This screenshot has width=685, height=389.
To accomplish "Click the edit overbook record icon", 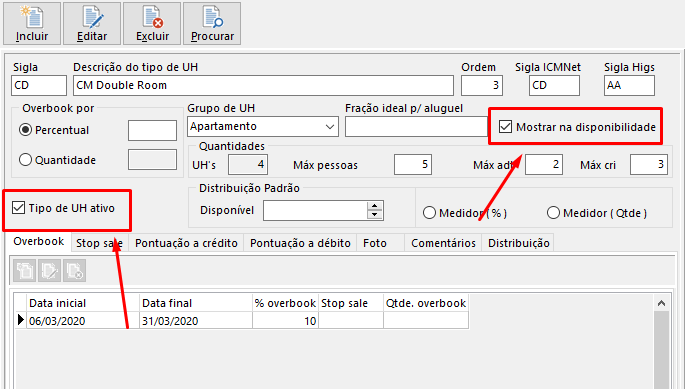I will click(x=49, y=271).
